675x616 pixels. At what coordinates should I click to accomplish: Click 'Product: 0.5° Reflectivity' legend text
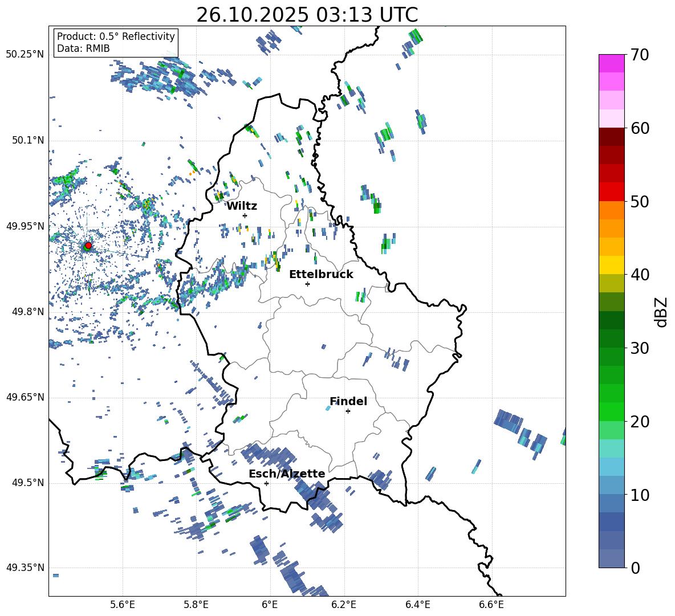point(116,36)
